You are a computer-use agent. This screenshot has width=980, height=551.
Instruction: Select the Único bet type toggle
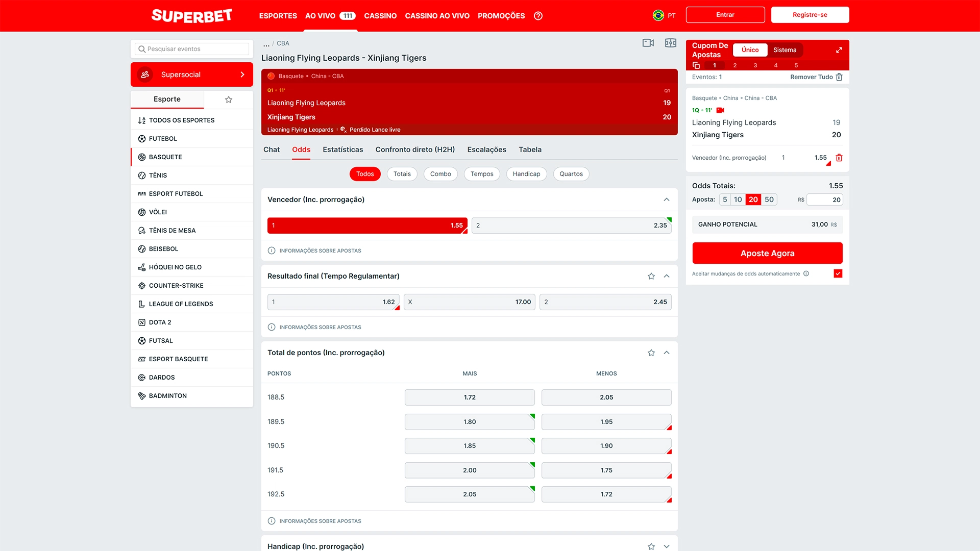(x=750, y=50)
